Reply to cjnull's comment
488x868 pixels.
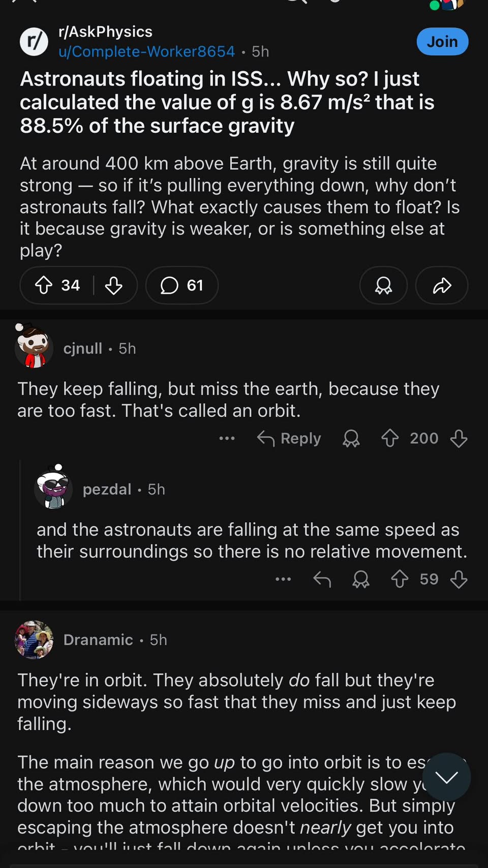click(x=289, y=438)
